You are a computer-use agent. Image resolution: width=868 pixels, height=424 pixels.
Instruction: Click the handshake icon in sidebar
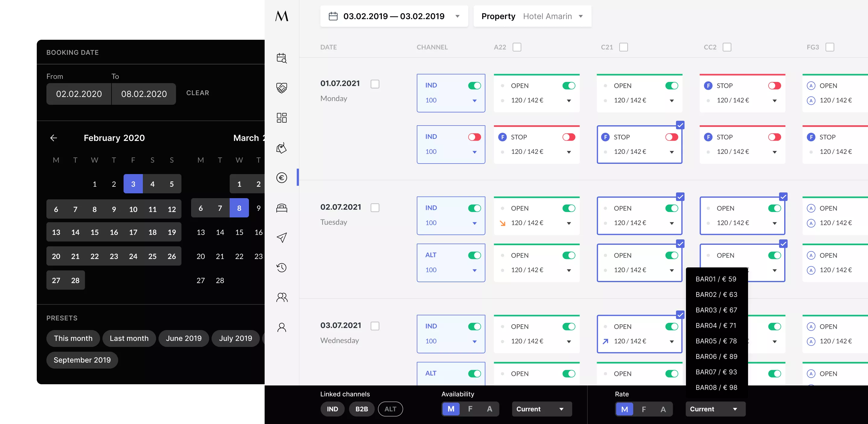pyautogui.click(x=281, y=88)
